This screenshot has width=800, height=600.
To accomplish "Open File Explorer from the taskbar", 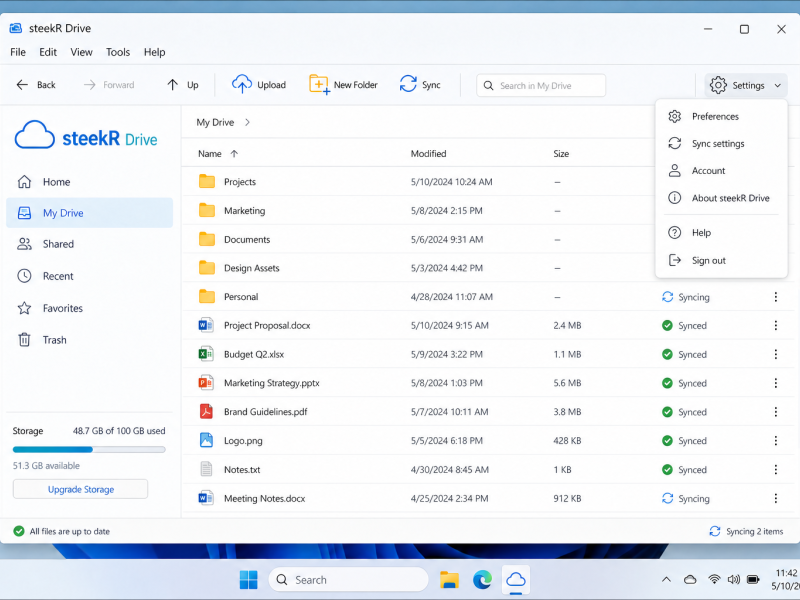I will [x=449, y=580].
